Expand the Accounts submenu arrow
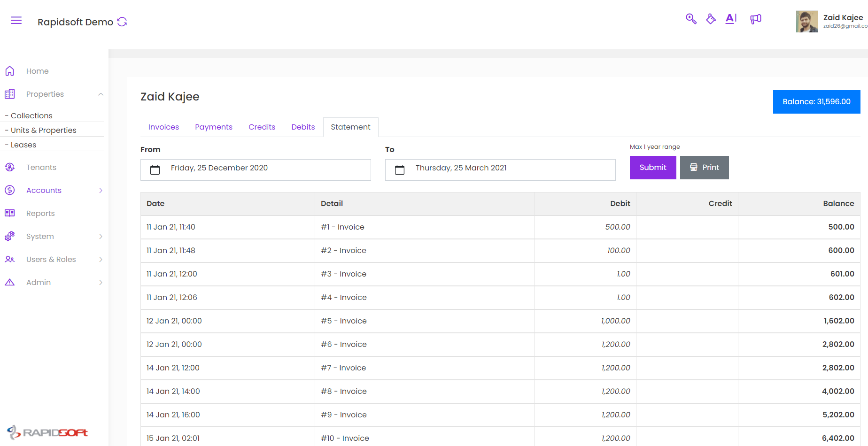868x446 pixels. click(x=101, y=190)
